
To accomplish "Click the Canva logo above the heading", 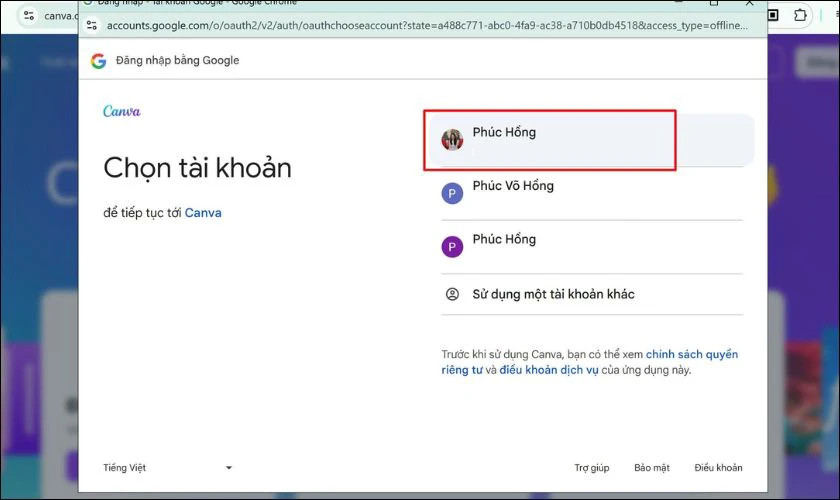I will [122, 111].
